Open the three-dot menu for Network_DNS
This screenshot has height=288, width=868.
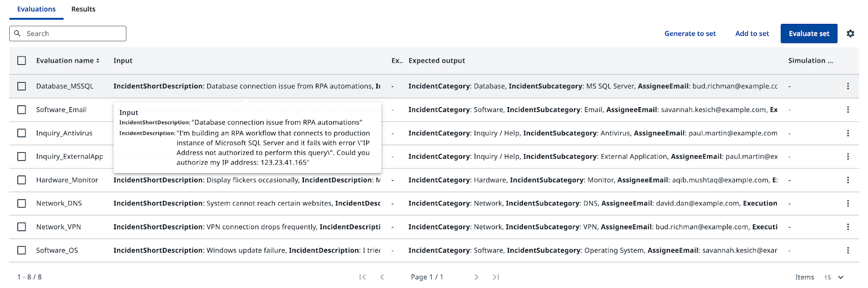click(x=847, y=203)
